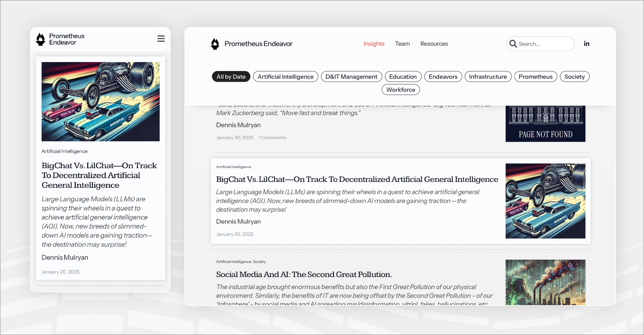The height and width of the screenshot is (335, 644).
Task: Click January 20, 2025 date in desktop view
Action: [x=235, y=234]
